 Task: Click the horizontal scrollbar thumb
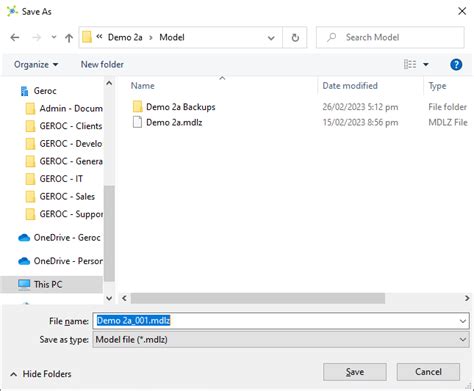click(258, 298)
